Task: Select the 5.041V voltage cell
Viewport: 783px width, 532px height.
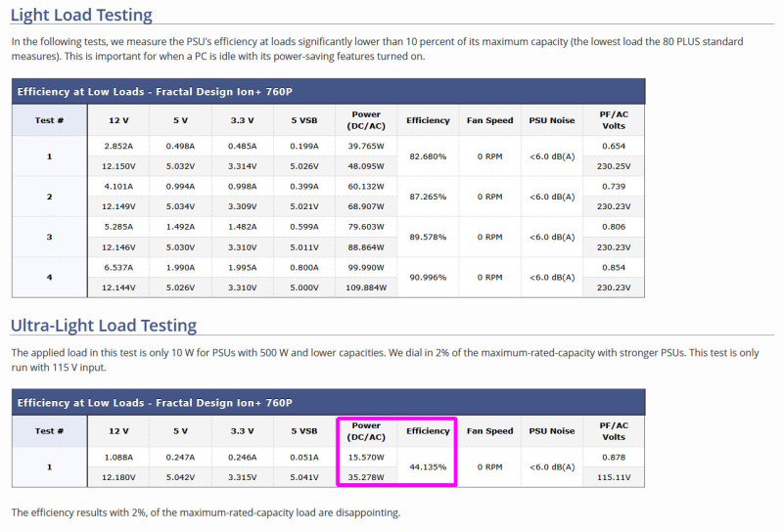Action: 304,477
